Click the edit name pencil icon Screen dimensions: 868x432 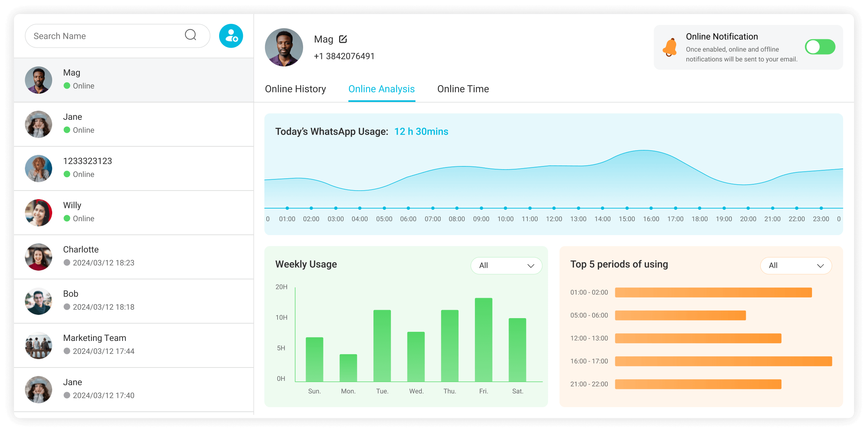pos(343,39)
